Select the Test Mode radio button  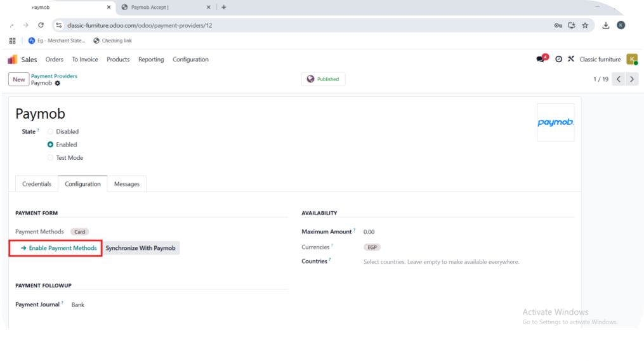coord(51,158)
